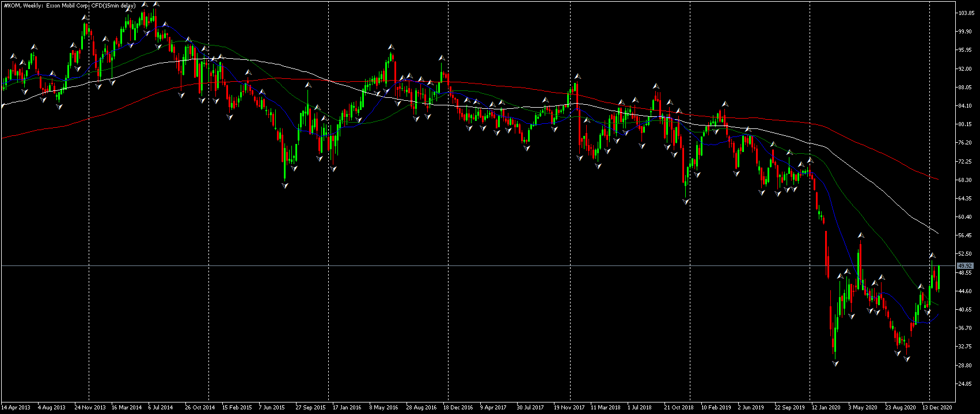Click the '4 Aug 2013' date label

[x=52, y=408]
